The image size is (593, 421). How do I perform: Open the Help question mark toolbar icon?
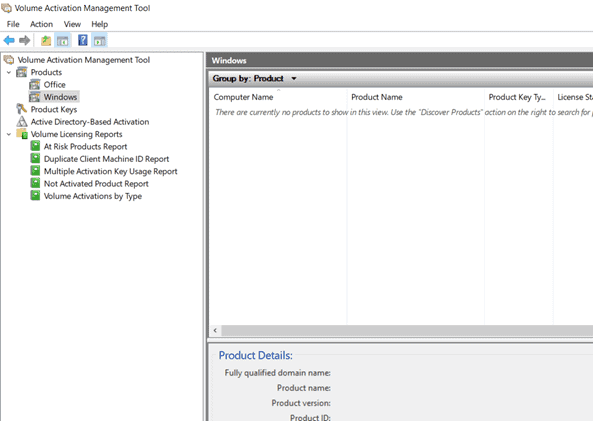[83, 40]
